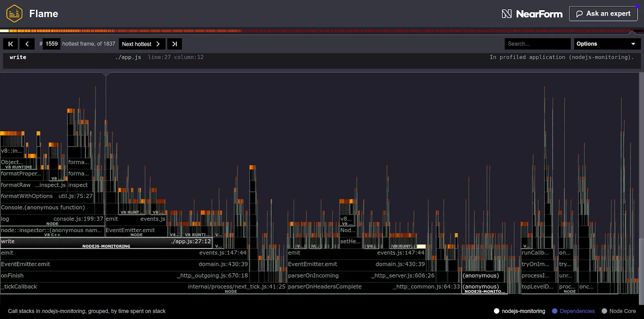Toggle Node Core legend filter

[619, 311]
